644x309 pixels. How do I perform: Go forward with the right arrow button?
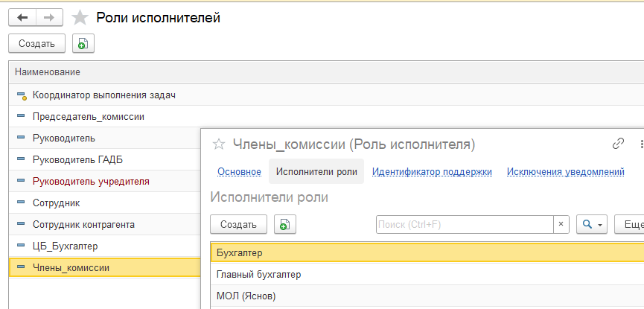click(x=49, y=18)
